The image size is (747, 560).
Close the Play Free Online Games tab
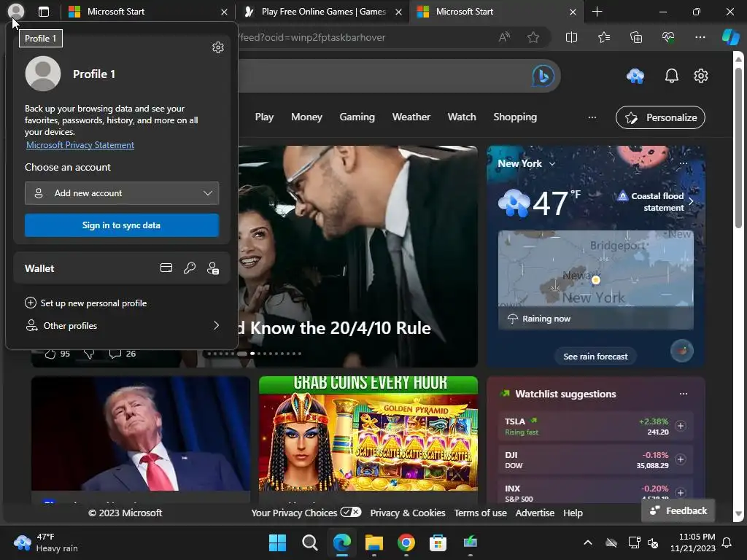point(399,12)
